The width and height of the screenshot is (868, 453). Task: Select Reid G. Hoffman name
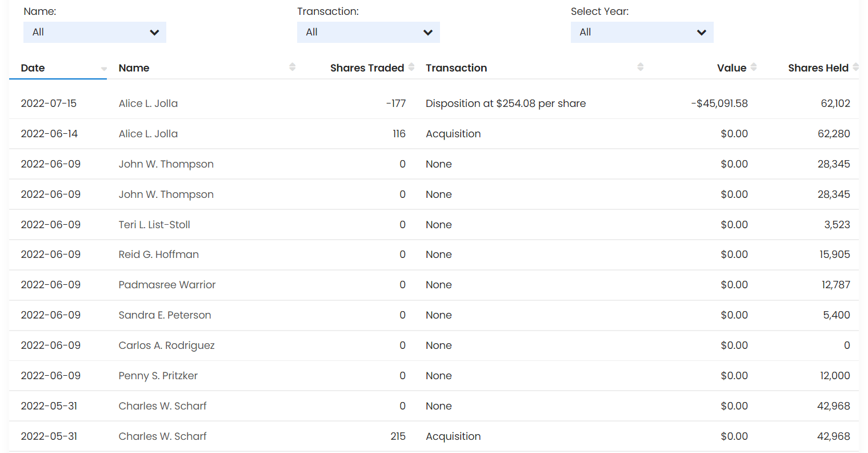(x=159, y=255)
